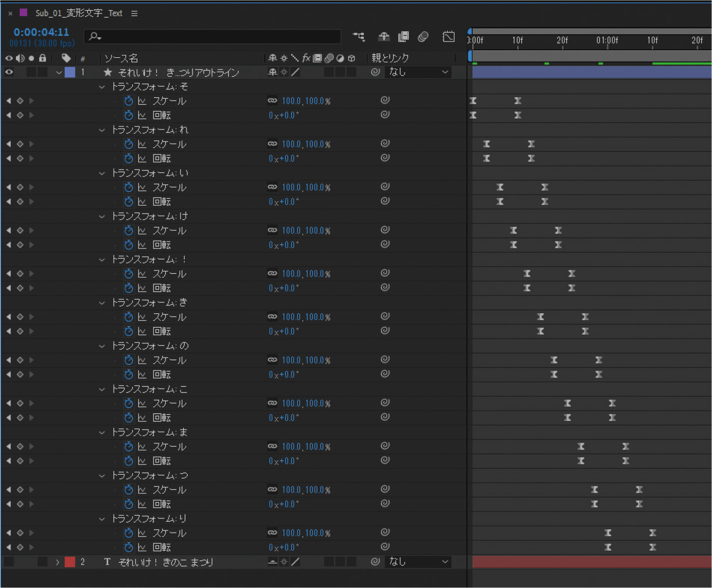Screen dimensions: 712x588
Task: Add keyframe diamond on スケール of トランスフォーム: け
Action: [20, 231]
